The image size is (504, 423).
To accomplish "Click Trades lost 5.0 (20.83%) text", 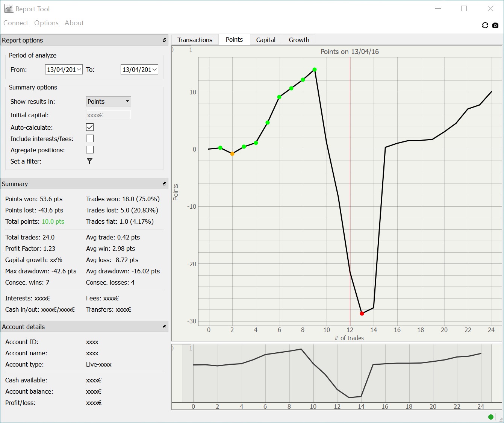I will 122,210.
